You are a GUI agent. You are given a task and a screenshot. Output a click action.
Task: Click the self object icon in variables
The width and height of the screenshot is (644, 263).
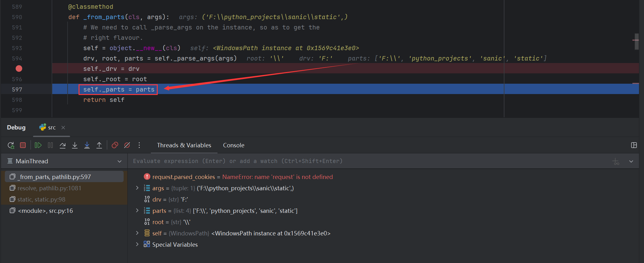pos(147,233)
